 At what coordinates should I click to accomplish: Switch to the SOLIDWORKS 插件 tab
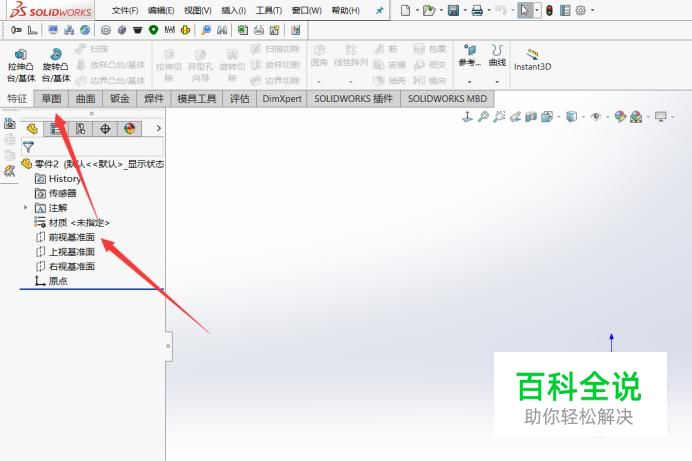click(x=354, y=98)
